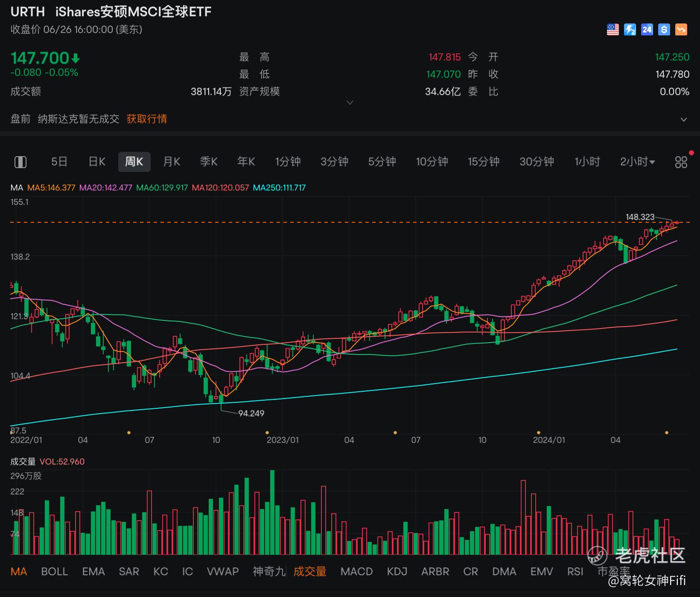
Task: Switch to the 日K chart tab
Action: (97, 162)
